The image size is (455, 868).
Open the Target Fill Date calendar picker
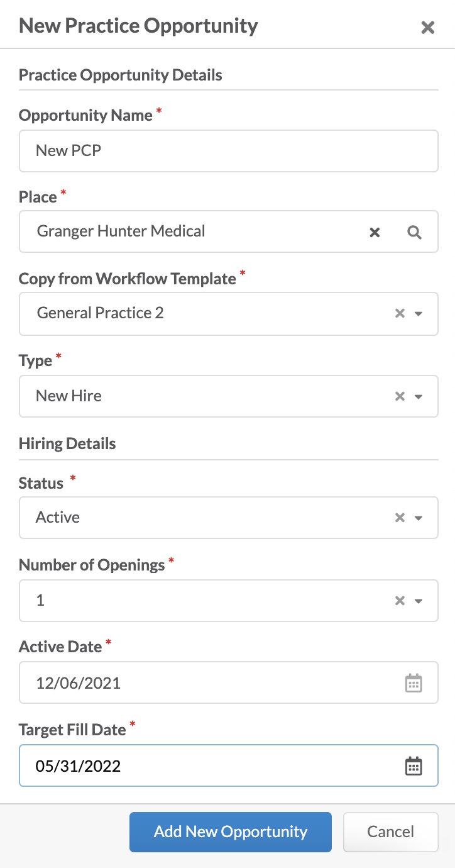pyautogui.click(x=414, y=766)
